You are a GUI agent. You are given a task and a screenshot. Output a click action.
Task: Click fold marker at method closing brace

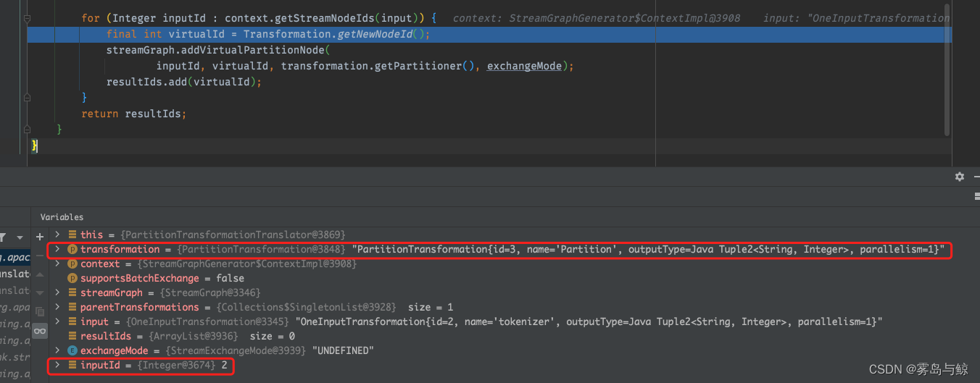click(x=28, y=129)
